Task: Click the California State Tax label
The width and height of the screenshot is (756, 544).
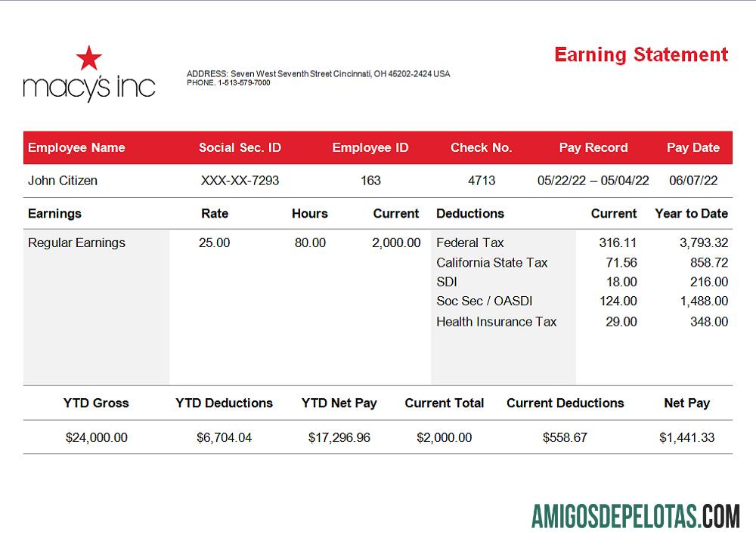Action: 492,263
